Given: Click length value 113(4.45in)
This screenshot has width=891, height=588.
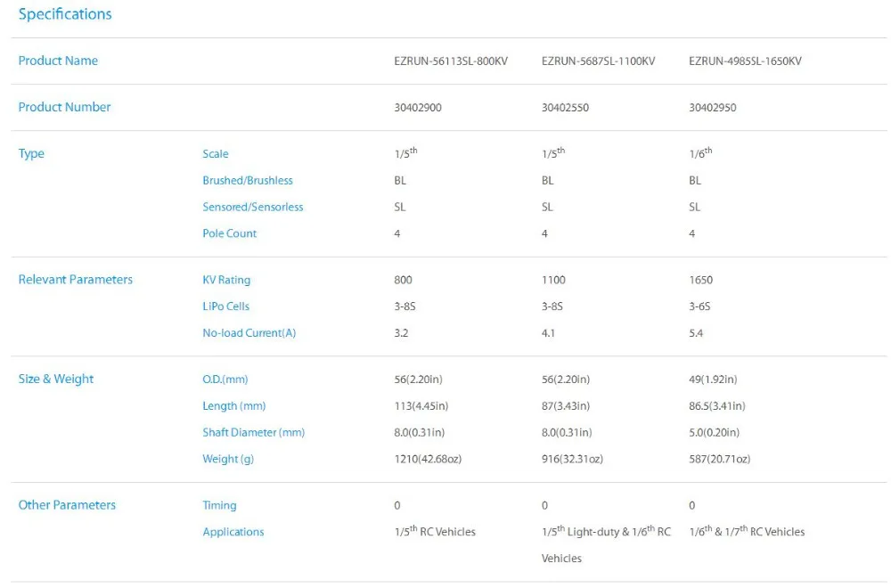Looking at the screenshot, I should (421, 406).
